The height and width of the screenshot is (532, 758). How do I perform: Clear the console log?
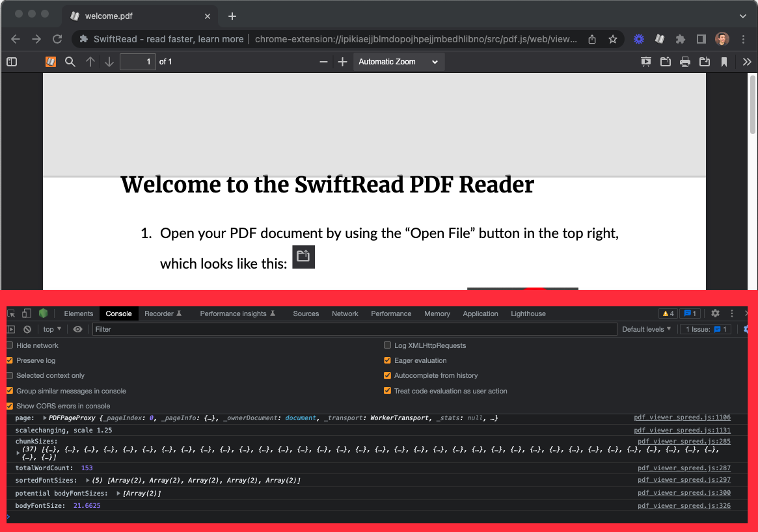(27, 330)
